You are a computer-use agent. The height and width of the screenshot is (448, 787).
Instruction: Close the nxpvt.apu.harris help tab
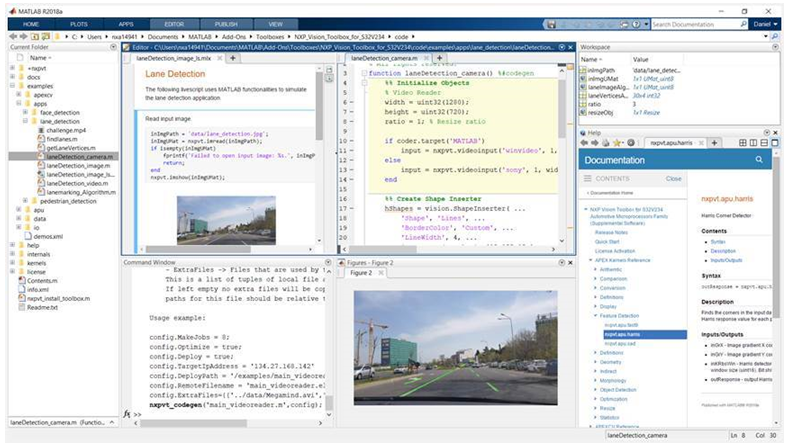coord(702,143)
